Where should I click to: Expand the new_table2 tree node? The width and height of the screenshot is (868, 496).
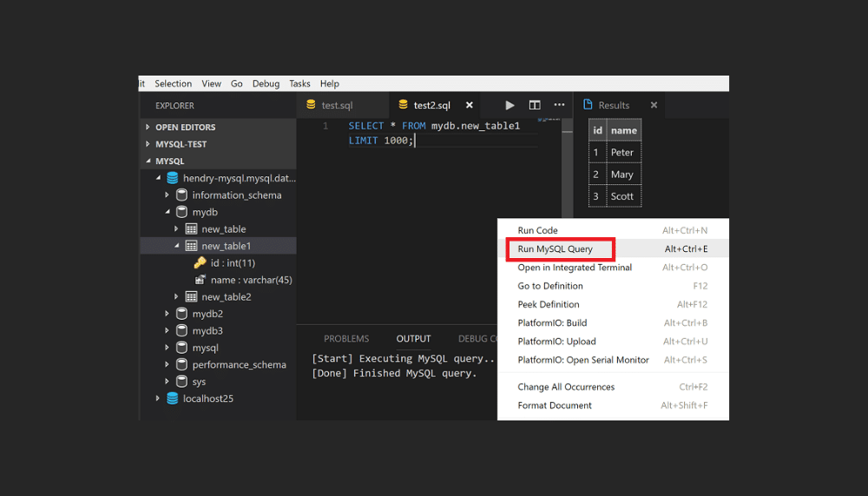(x=177, y=297)
